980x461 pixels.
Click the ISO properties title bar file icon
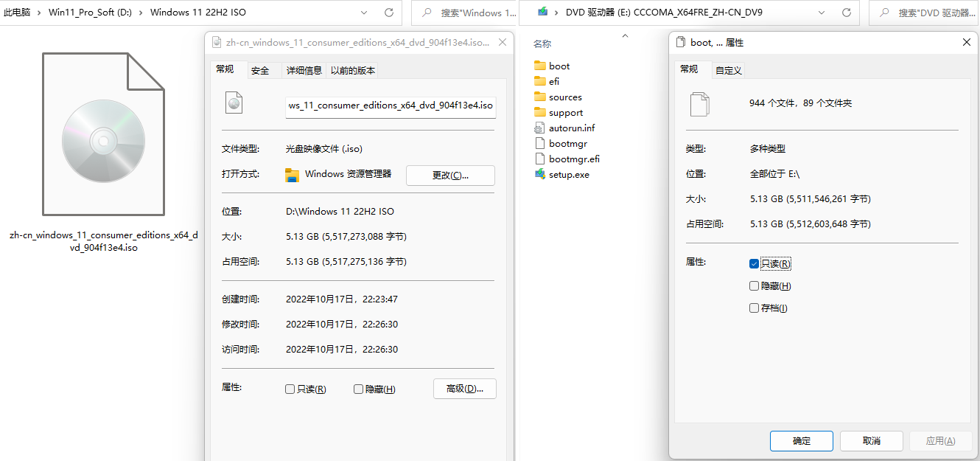[x=216, y=43]
